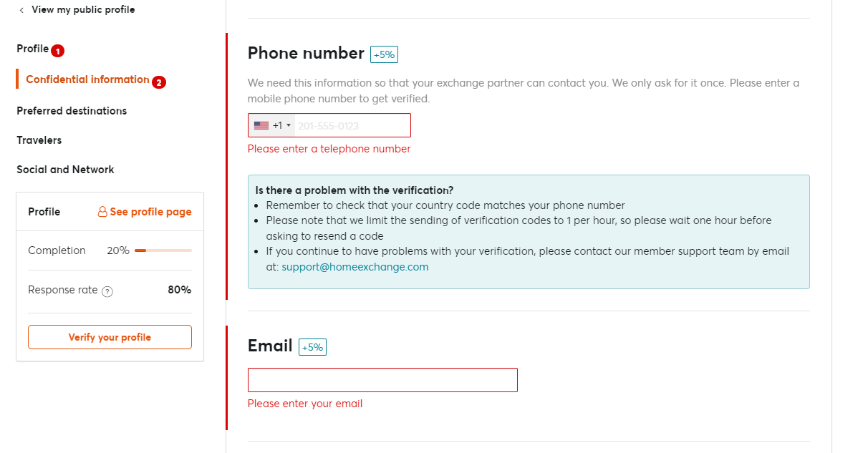Click the +5% badge next to Email
This screenshot has height=453, width=868.
(312, 347)
